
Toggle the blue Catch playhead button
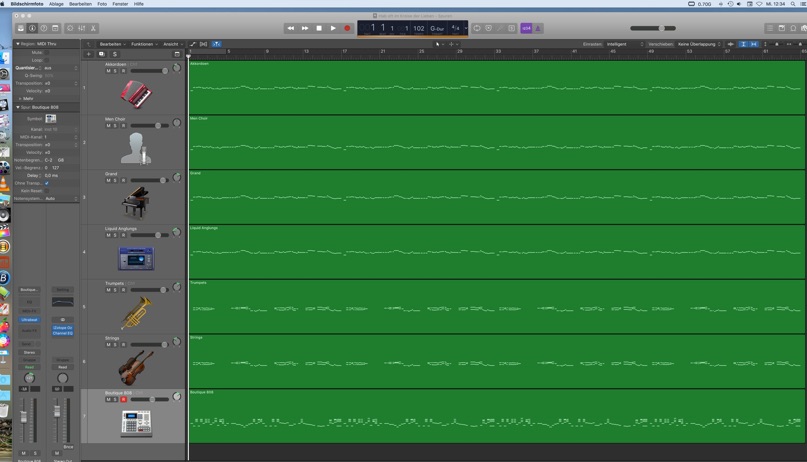tap(217, 44)
